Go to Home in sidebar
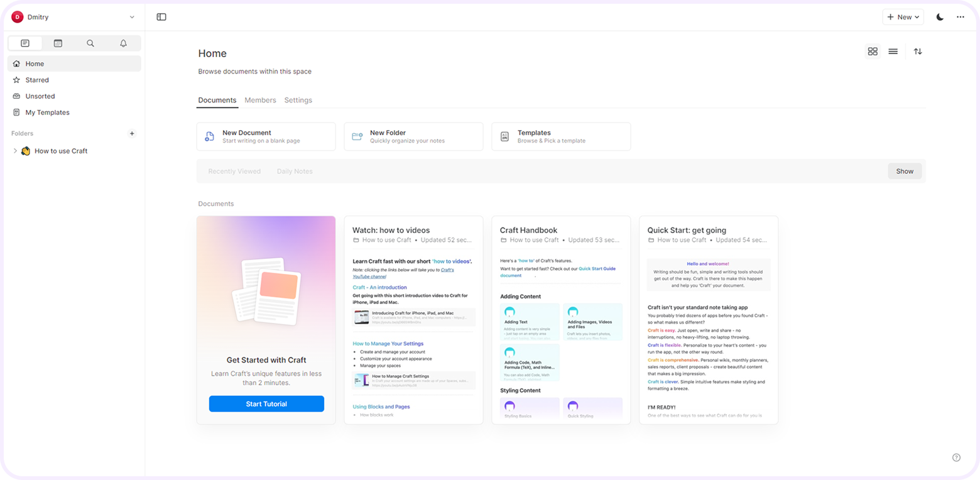 [x=74, y=63]
